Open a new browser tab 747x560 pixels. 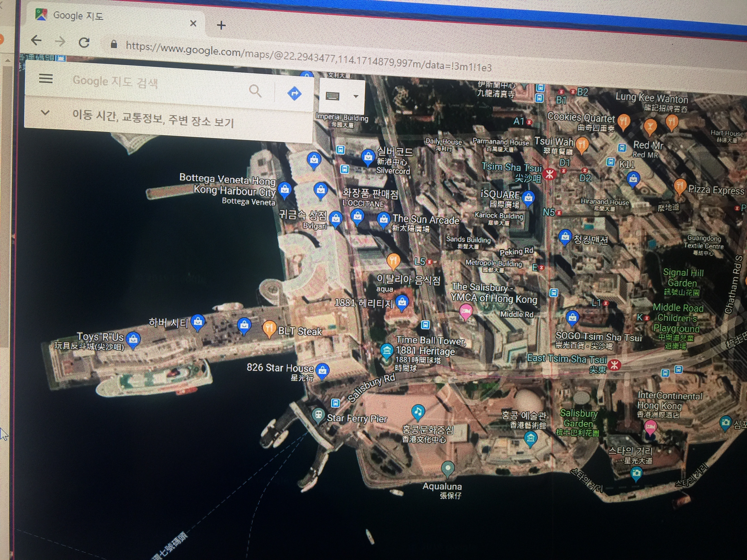tap(221, 25)
